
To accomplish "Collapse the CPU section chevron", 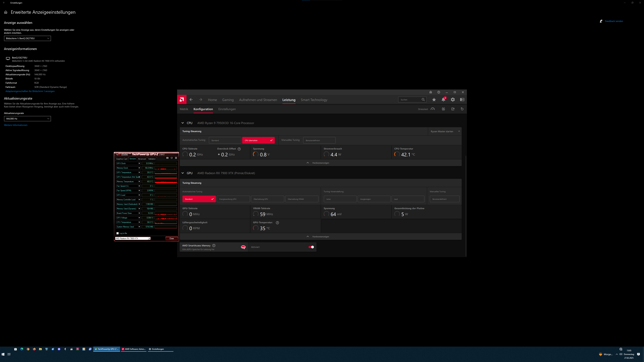I will [182, 123].
